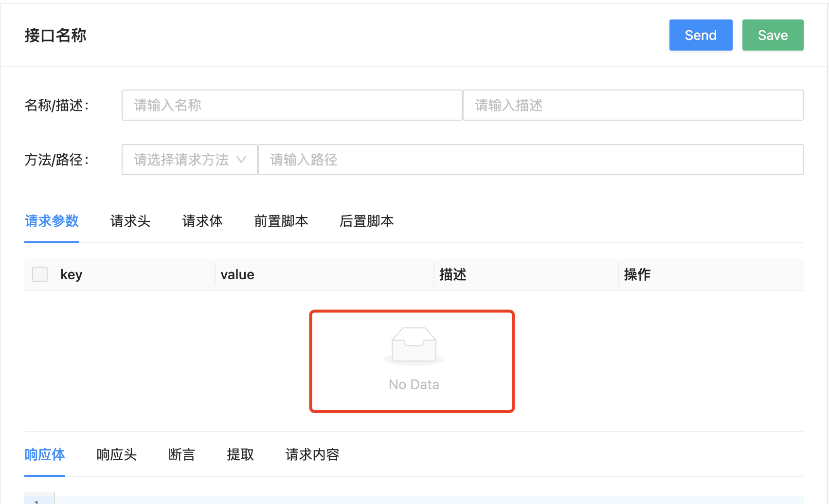Open the 响应头 tab
The image size is (829, 504).
117,455
